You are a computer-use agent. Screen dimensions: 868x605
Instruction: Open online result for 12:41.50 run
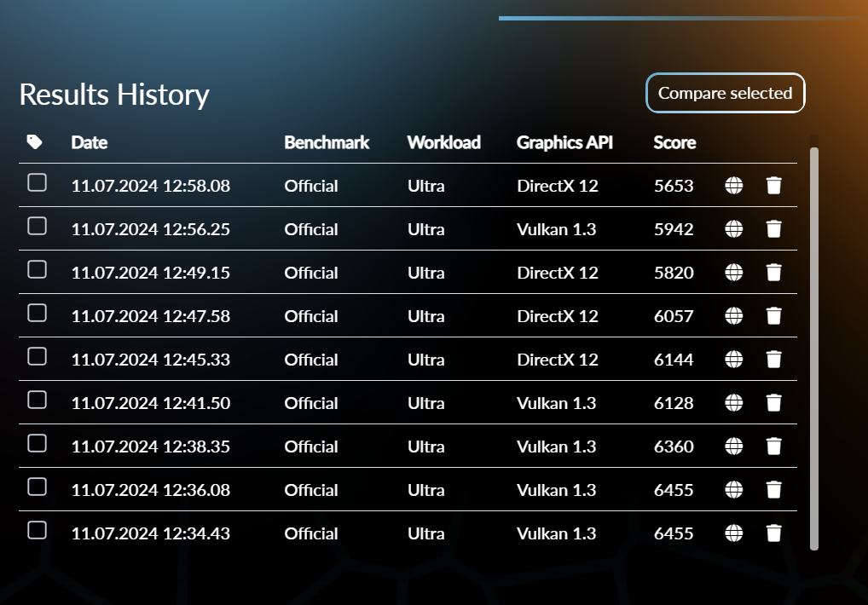733,402
